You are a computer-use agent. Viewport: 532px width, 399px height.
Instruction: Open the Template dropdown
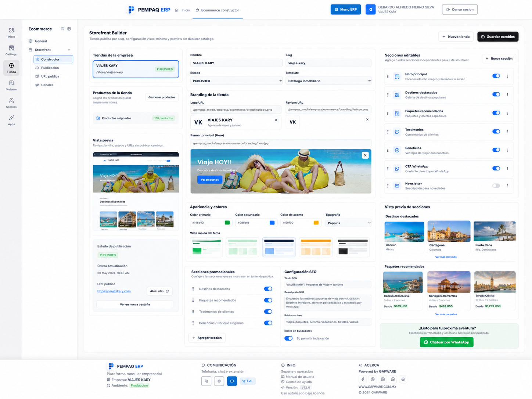click(328, 81)
